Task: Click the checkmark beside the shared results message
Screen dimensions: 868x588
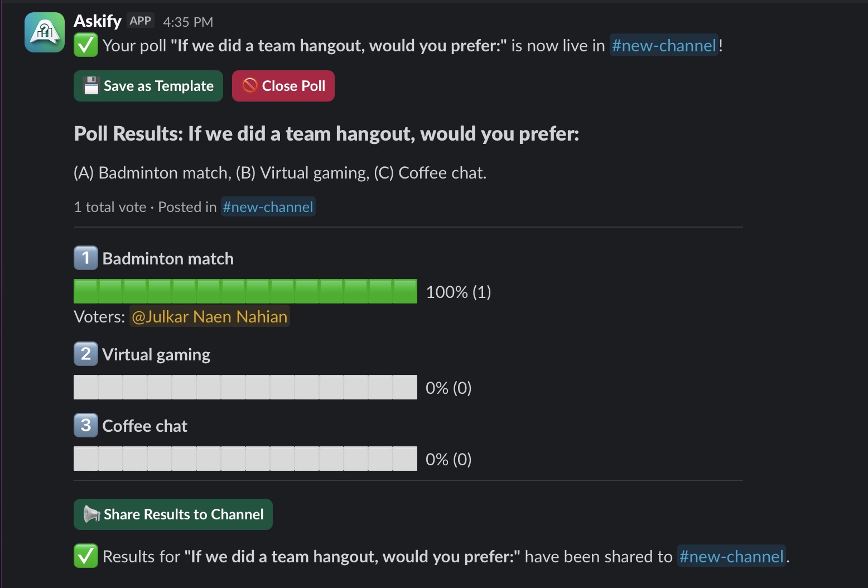Action: pyautogui.click(x=85, y=556)
